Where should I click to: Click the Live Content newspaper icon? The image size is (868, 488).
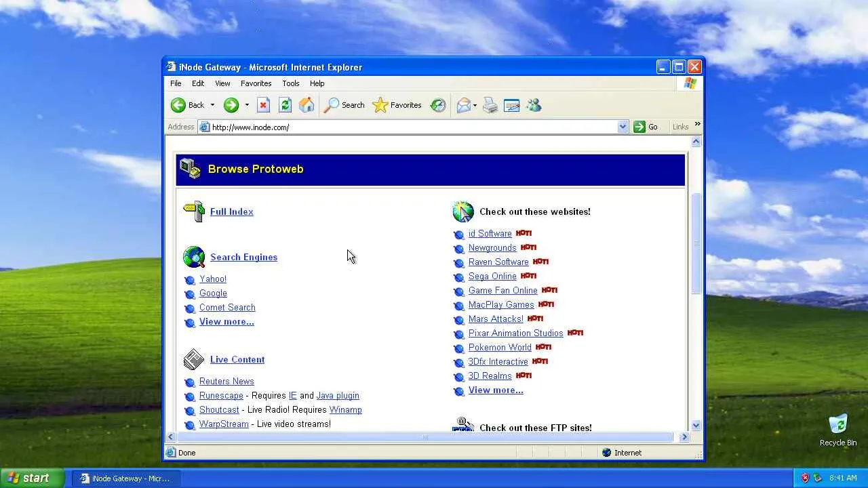[194, 359]
